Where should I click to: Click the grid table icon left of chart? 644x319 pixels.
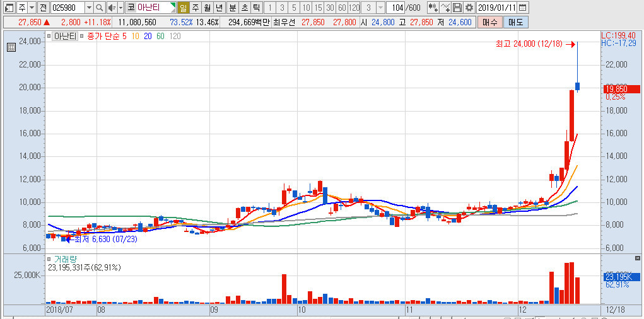pos(11,48)
